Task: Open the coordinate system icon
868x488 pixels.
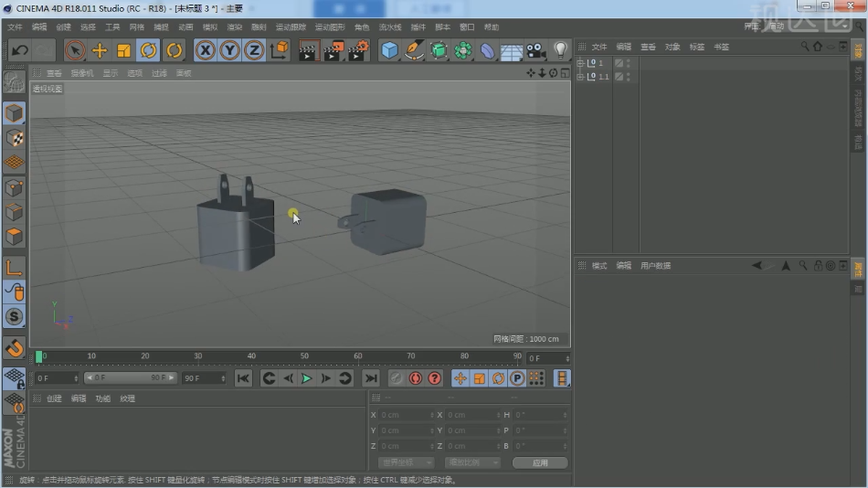Action: tap(280, 50)
